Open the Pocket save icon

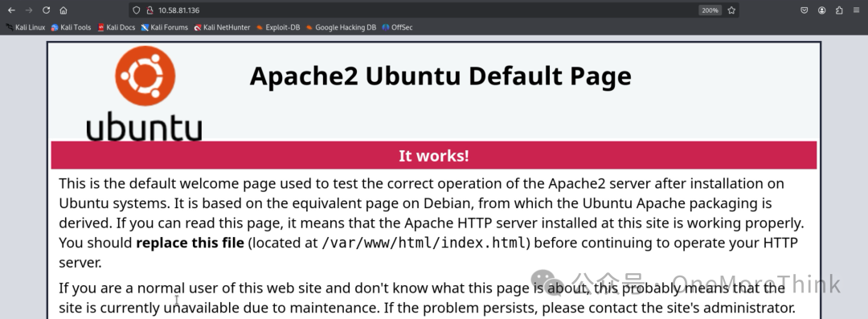coord(805,10)
